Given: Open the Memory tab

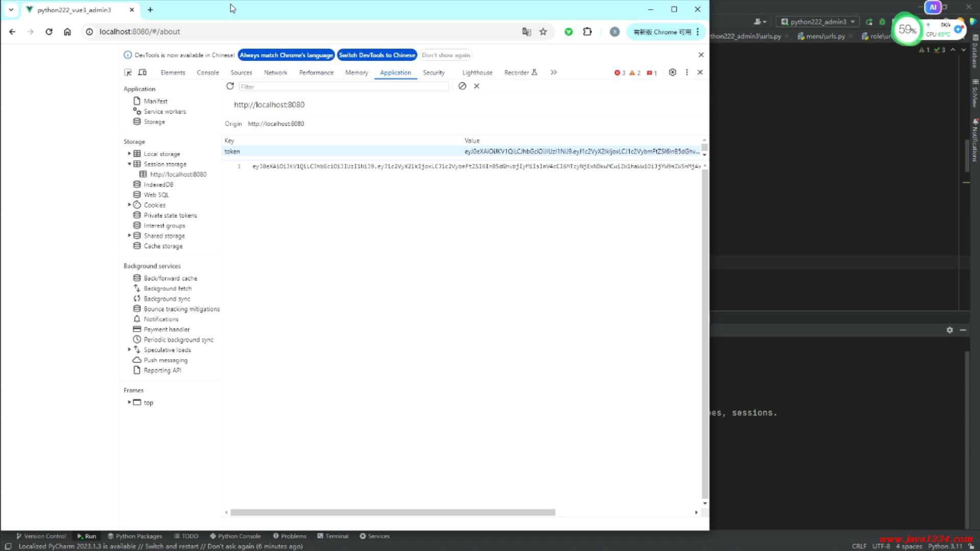Looking at the screenshot, I should (x=357, y=72).
